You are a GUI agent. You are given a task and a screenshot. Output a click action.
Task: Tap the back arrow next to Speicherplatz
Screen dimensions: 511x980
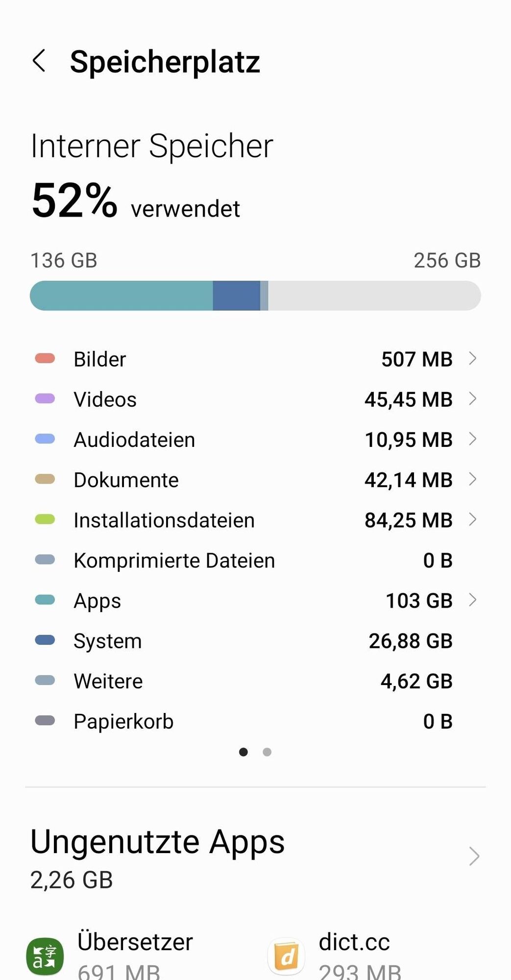coord(39,61)
